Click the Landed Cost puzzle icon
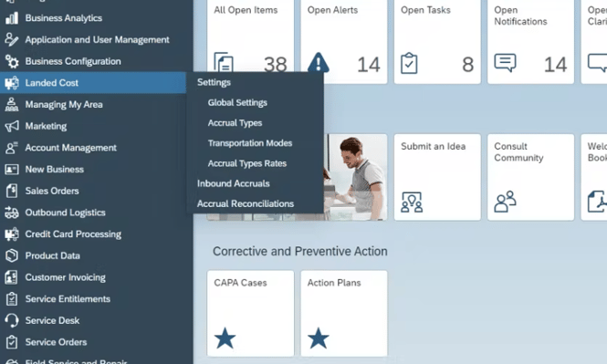The height and width of the screenshot is (364, 607). pos(12,83)
